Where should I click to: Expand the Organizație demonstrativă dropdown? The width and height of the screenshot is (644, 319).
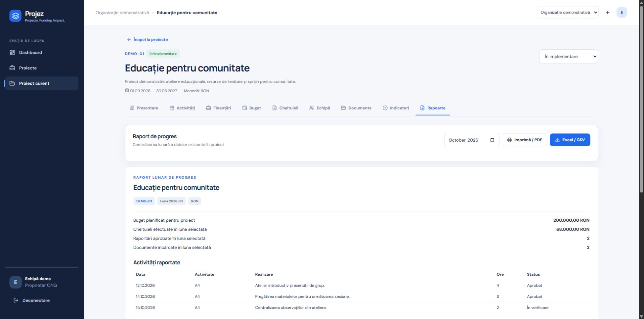point(567,13)
